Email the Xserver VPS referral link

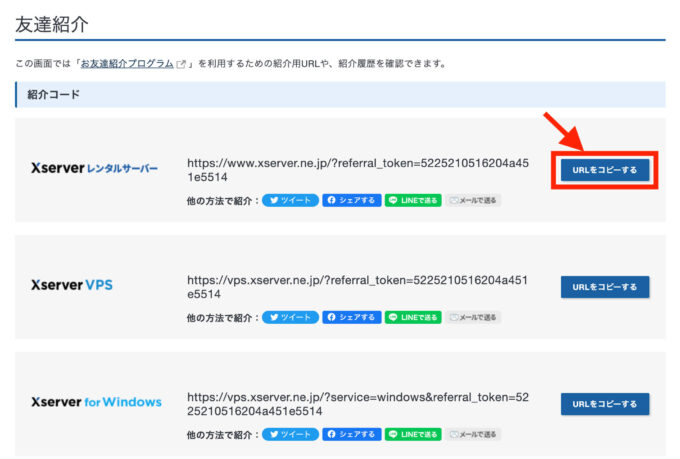coord(473,317)
